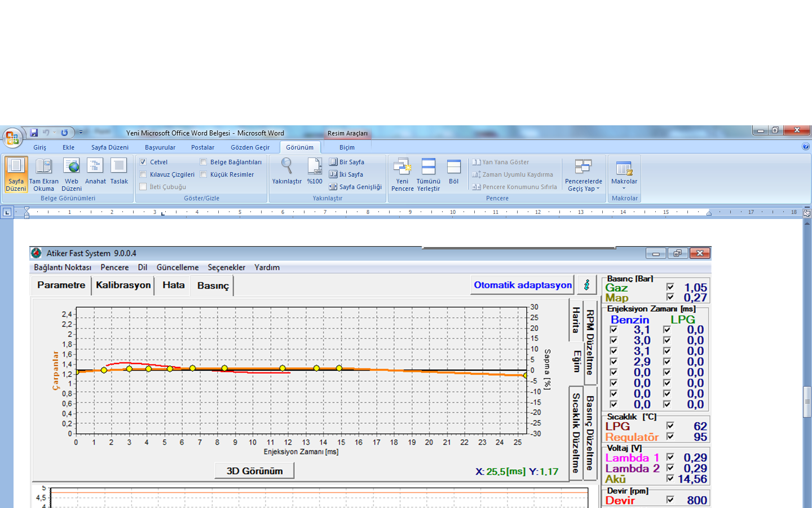Select the vertical Sıcaklık Düzeltme tab
Screen dimensions: 812x508
click(576, 433)
